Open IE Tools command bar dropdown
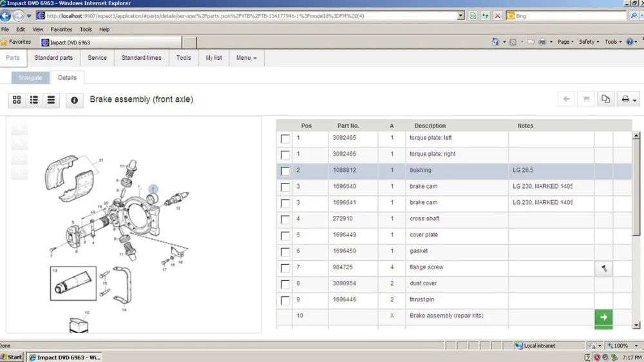This screenshot has width=644, height=362. click(x=613, y=42)
